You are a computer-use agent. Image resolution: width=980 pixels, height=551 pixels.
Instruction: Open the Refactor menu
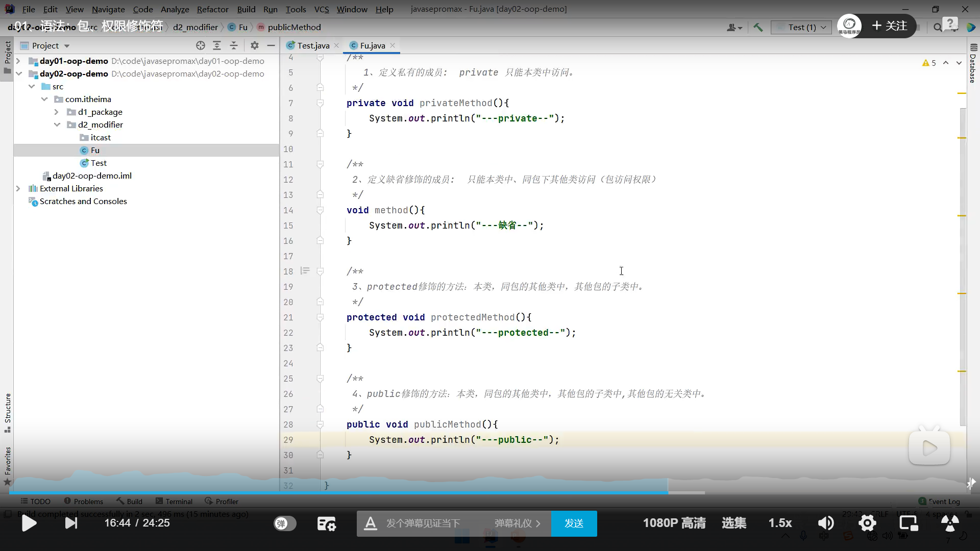212,9
